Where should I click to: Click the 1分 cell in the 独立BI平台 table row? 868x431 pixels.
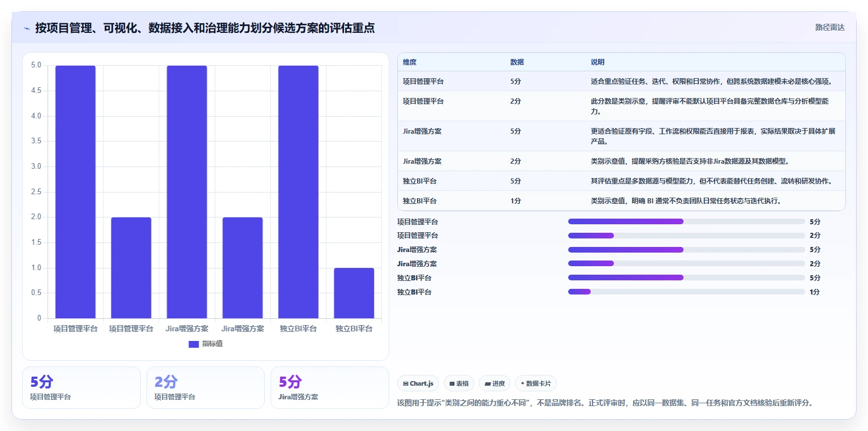click(515, 201)
